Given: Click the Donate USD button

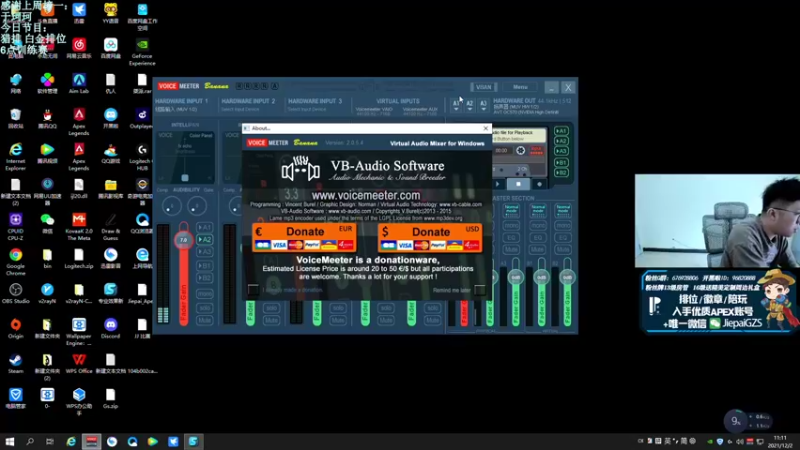Looking at the screenshot, I should pyautogui.click(x=430, y=238).
